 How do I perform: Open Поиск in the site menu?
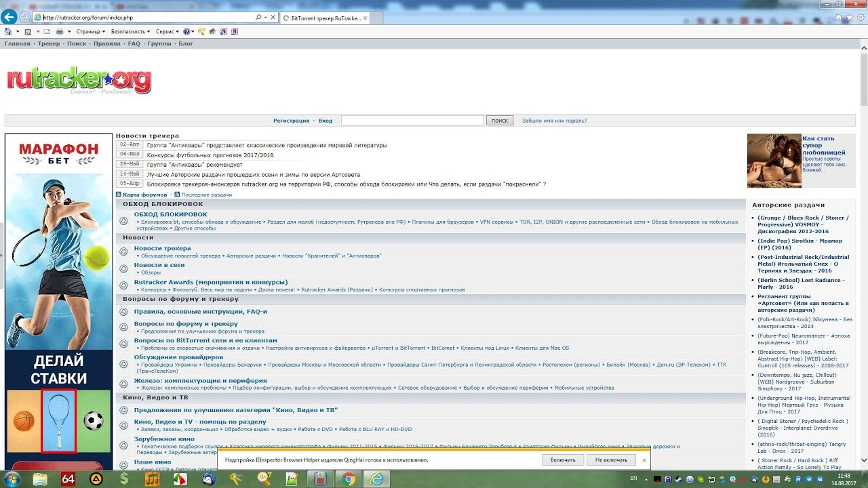click(x=77, y=44)
